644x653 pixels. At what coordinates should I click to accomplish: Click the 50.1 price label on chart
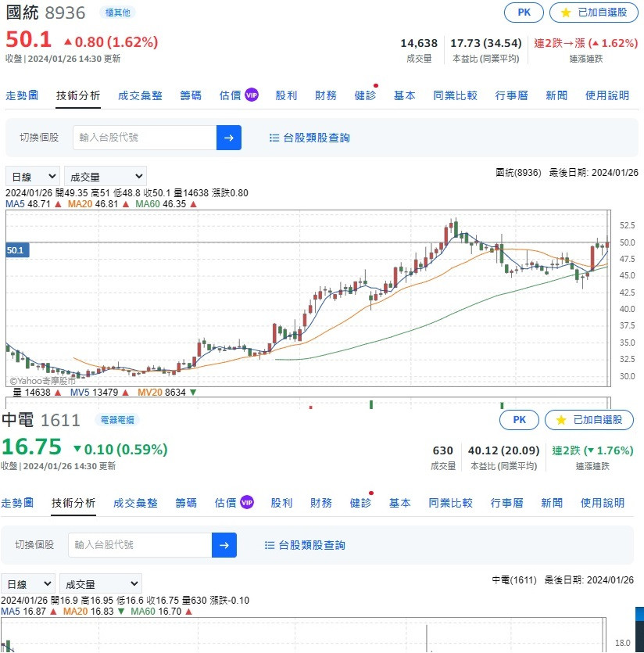pyautogui.click(x=17, y=250)
